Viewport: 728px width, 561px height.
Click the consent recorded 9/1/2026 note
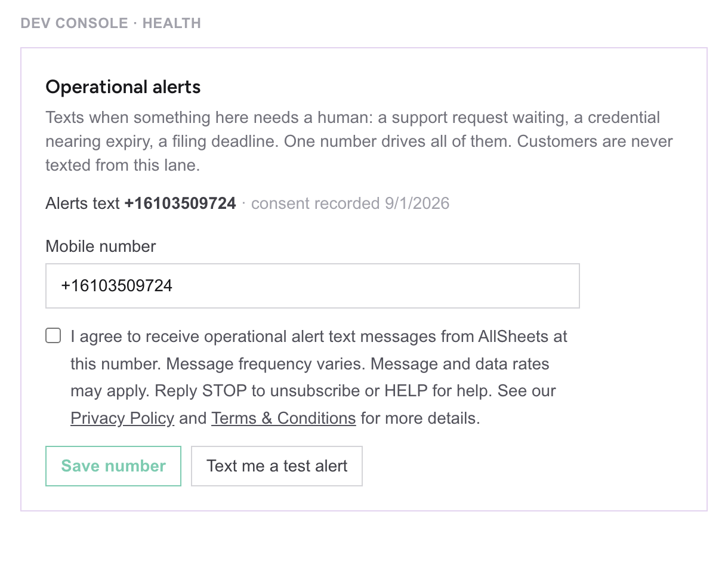(x=350, y=204)
